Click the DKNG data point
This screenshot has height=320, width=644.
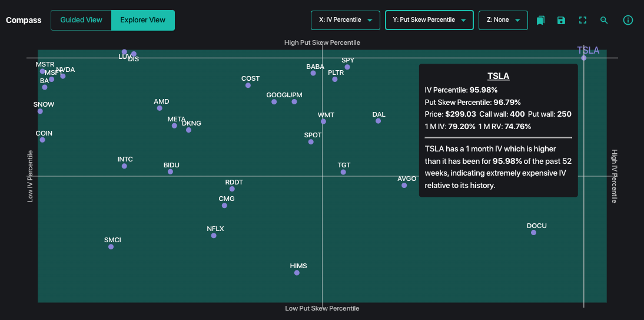[188, 130]
